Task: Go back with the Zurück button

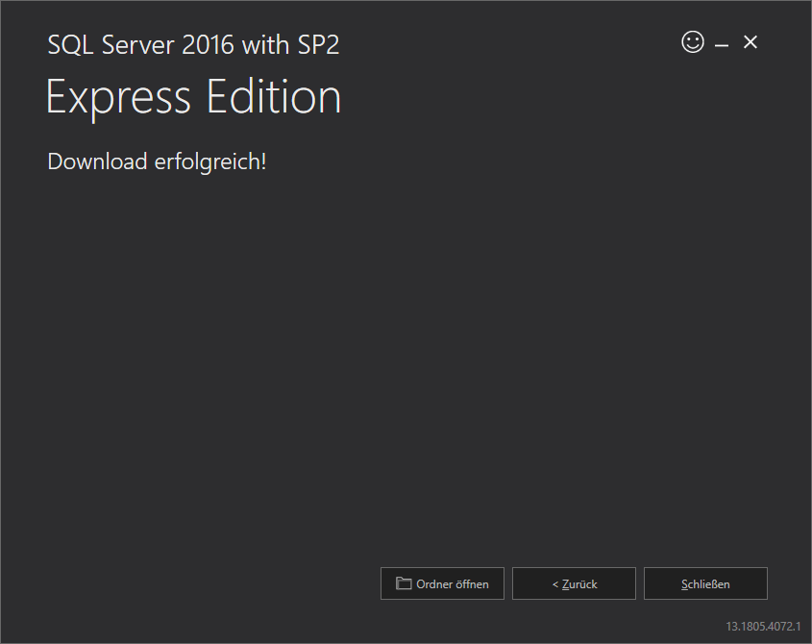Action: (x=574, y=583)
